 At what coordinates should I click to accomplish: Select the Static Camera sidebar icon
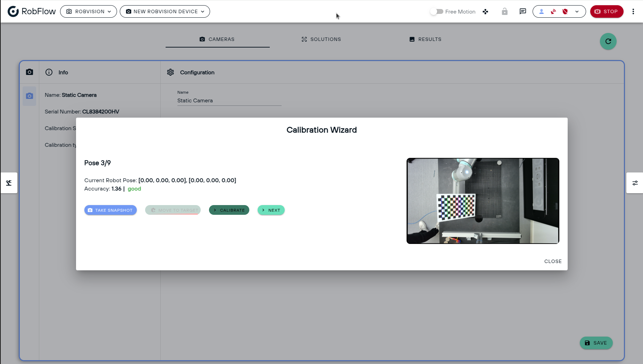click(30, 96)
